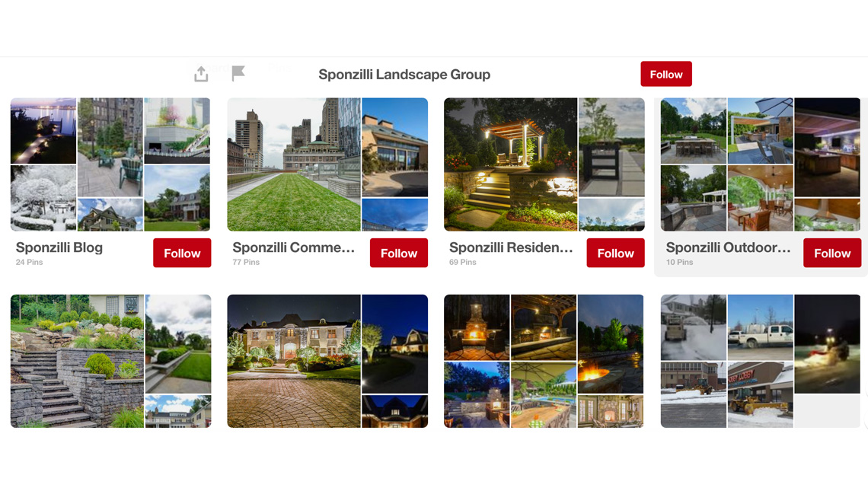Open the Sponzilli Blog board title
868x488 pixels.
[59, 247]
